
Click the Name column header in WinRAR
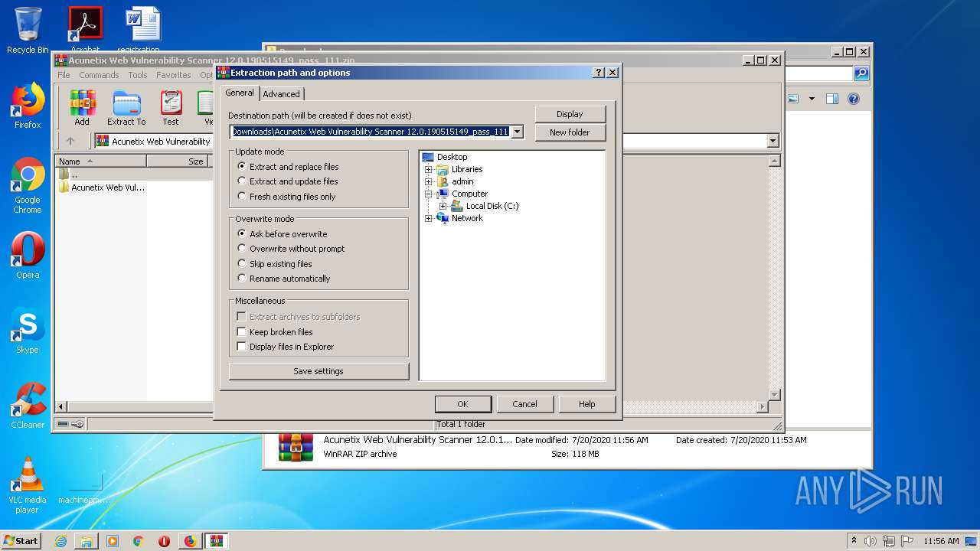100,161
